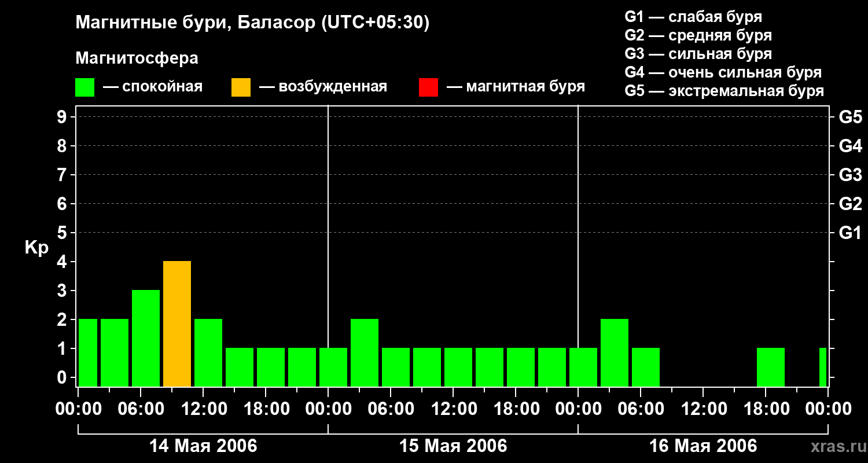The image size is (868, 463).
Task: Click the 'G1' right axis label
Action: (850, 233)
